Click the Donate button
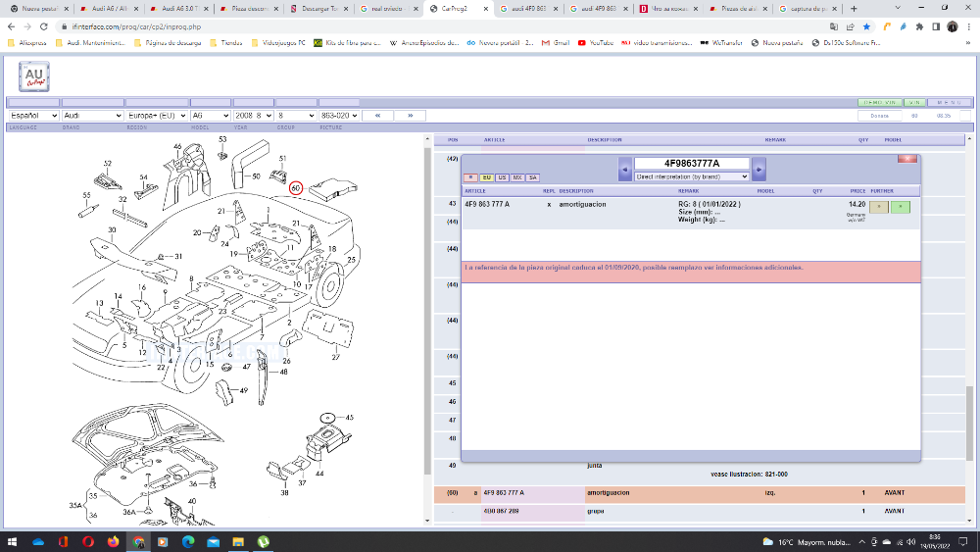 (879, 116)
